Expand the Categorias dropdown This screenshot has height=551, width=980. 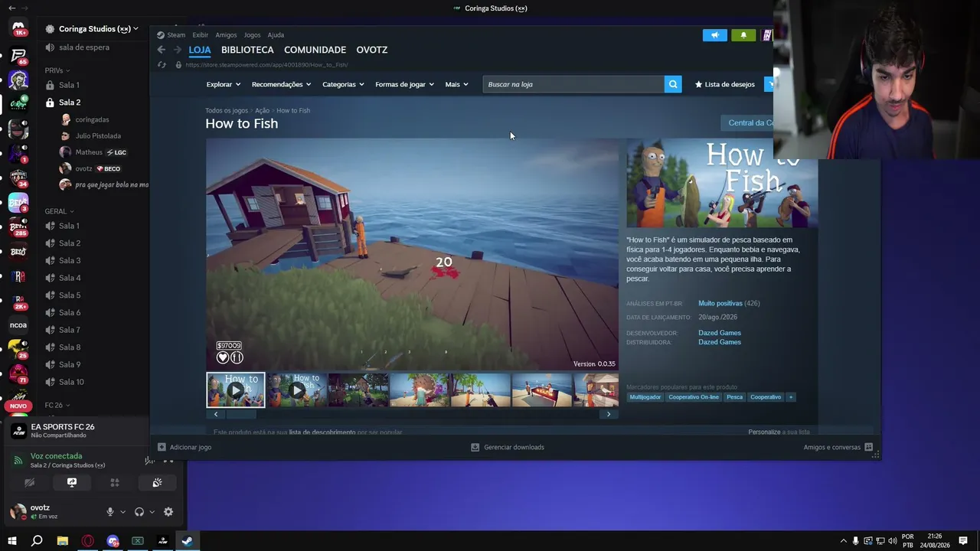tap(343, 84)
